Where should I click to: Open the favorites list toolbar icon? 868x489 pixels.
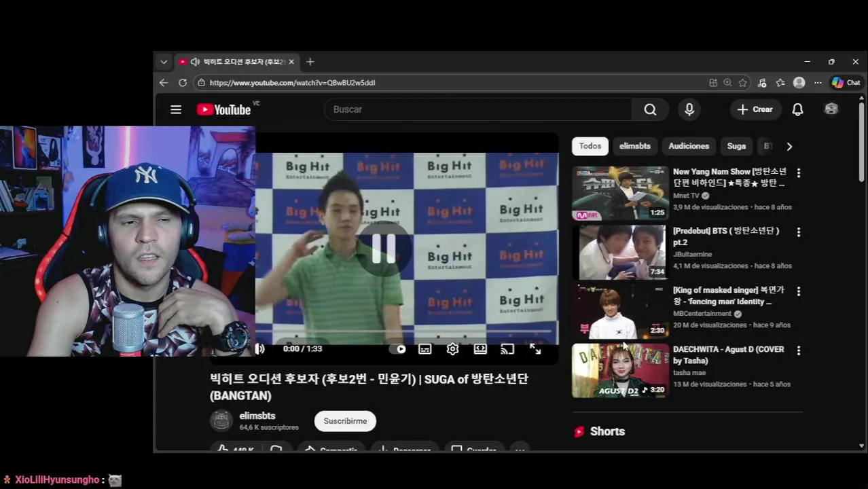pos(780,83)
